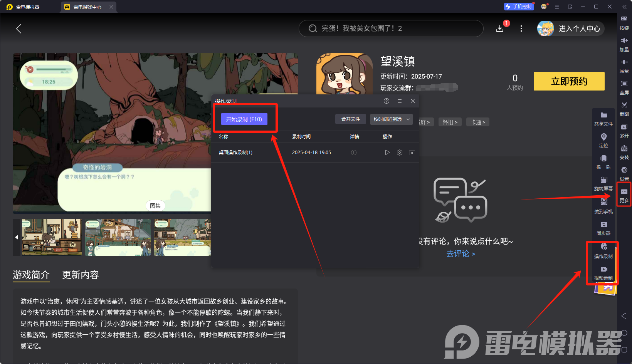Play the 桌面操作录制(1) recording
Screen dimensions: 632x364
[x=387, y=153]
